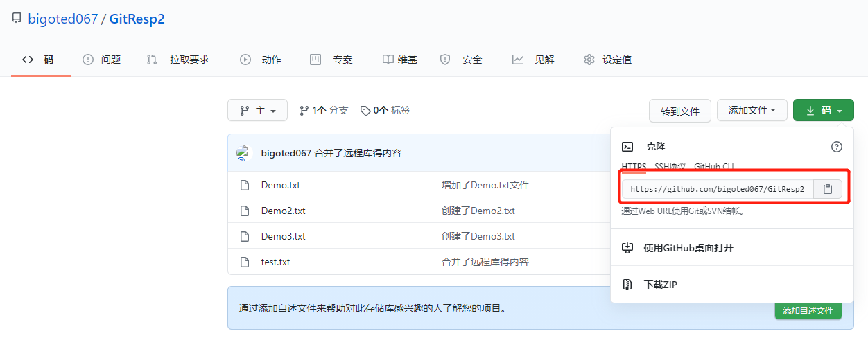Screen dimensions: 868x349
Task: Switch to the 问题 (Issues) tab
Action: 101,60
